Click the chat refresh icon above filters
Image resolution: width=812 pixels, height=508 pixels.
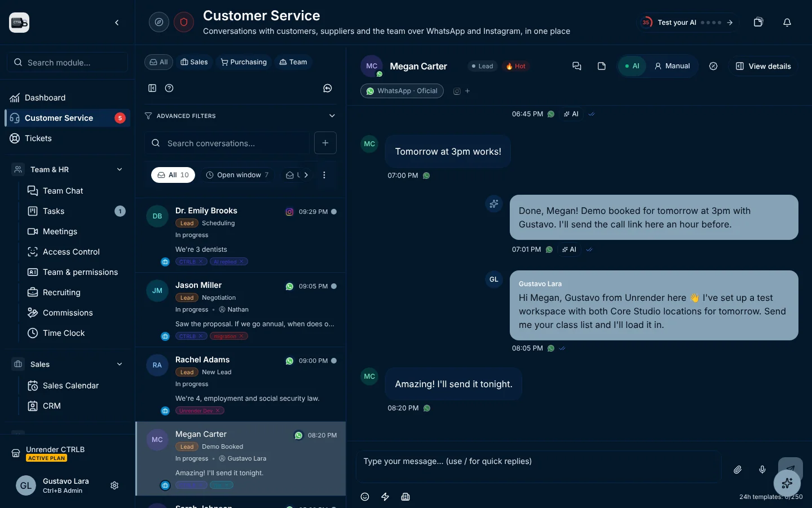click(328, 88)
